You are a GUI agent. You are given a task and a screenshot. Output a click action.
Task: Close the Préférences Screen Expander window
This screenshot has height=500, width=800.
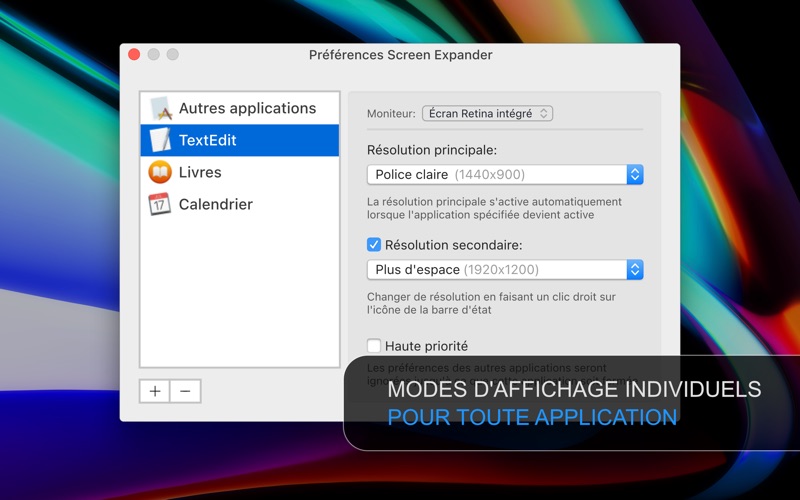click(x=134, y=54)
